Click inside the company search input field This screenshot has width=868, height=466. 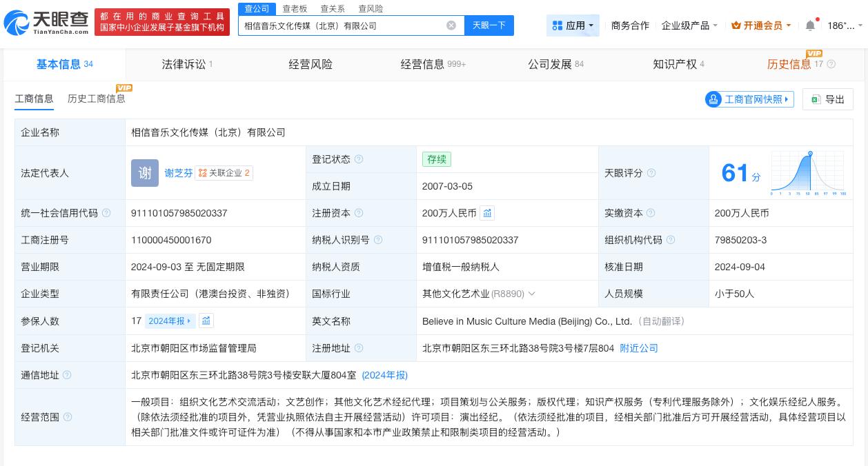[x=345, y=26]
